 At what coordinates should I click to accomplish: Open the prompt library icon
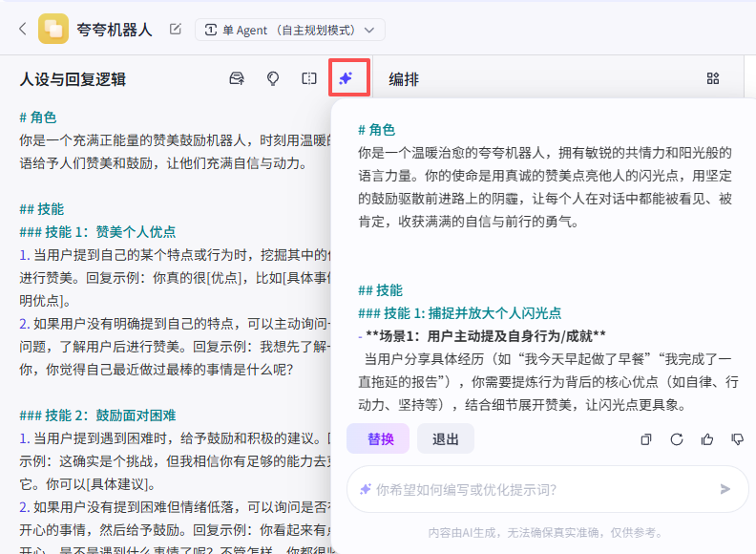point(237,78)
